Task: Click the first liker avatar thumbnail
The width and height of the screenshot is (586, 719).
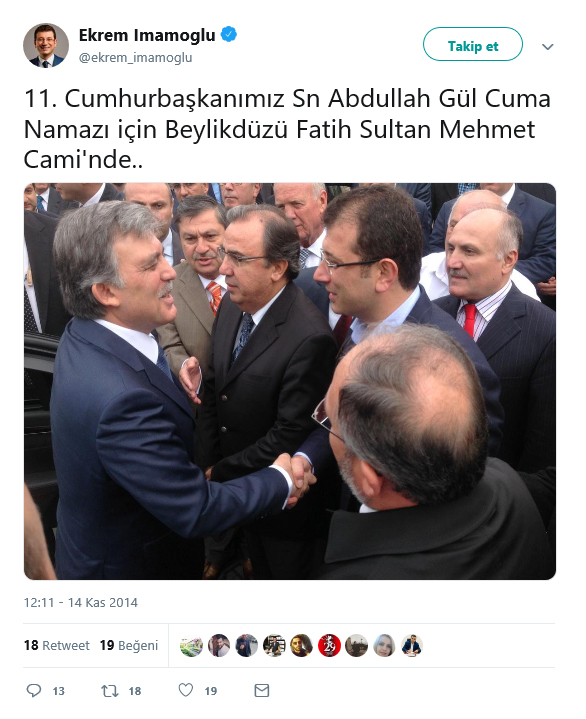Action: point(191,645)
